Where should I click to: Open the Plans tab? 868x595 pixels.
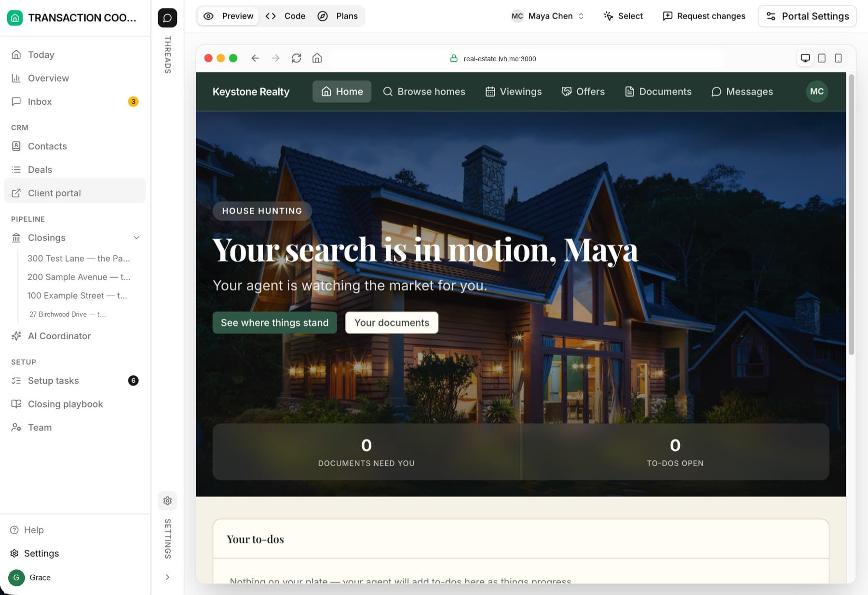click(338, 16)
